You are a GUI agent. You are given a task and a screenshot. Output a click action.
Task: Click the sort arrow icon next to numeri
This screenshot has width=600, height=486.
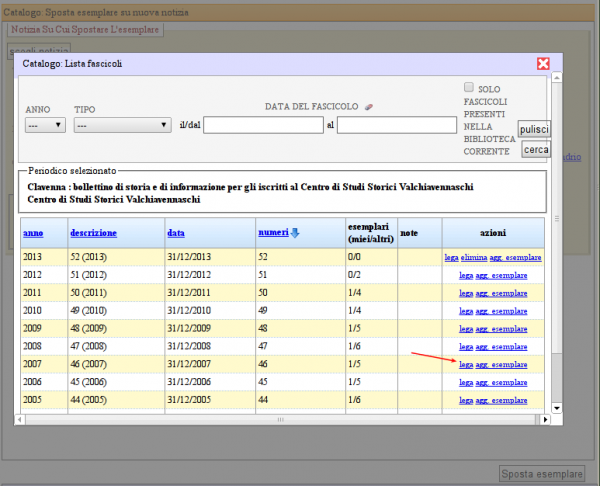tap(295, 233)
